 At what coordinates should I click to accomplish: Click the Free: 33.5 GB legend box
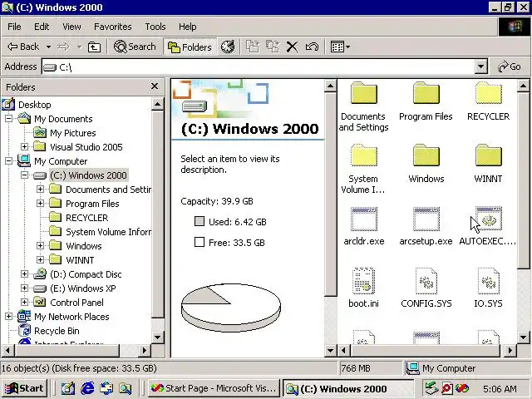click(x=199, y=242)
